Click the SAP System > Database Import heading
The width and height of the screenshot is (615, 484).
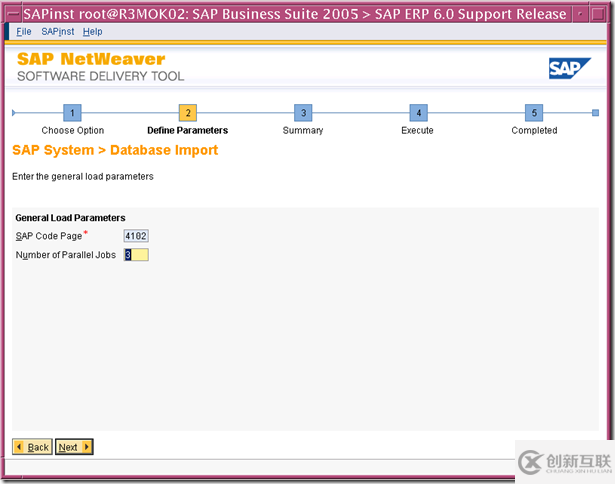(115, 150)
